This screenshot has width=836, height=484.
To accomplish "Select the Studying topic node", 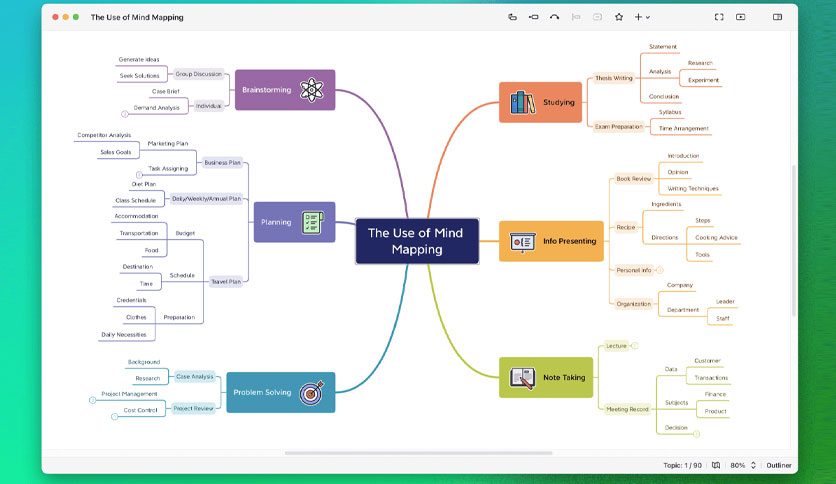I will [x=540, y=102].
